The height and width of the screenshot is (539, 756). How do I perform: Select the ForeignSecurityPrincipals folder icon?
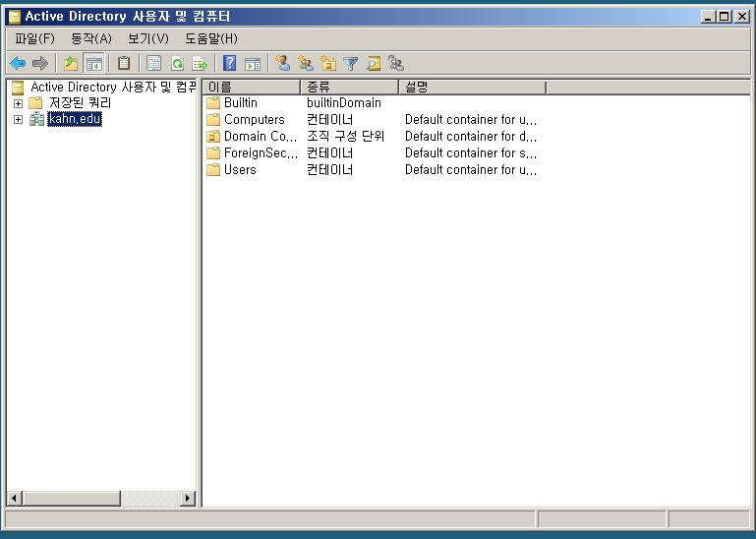pos(213,153)
